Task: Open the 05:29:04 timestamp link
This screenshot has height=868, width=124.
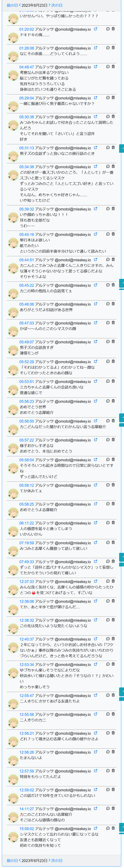Action: [27, 98]
